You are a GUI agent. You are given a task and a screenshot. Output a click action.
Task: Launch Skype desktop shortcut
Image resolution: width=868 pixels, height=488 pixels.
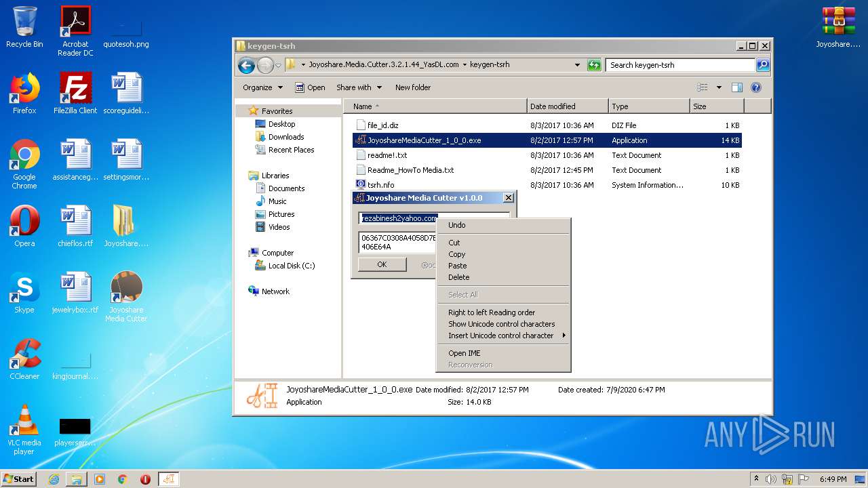click(x=24, y=293)
